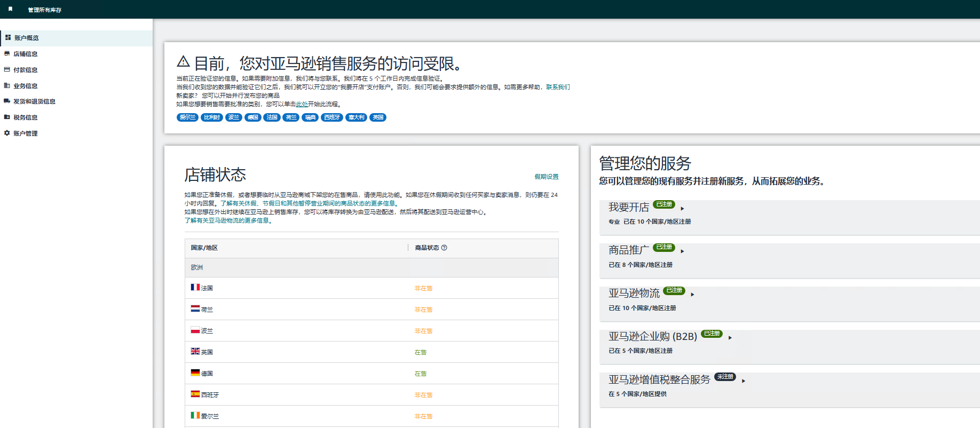Image resolution: width=980 pixels, height=428 pixels.
Task: Click 非在售 status in 法国 row
Action: point(423,288)
